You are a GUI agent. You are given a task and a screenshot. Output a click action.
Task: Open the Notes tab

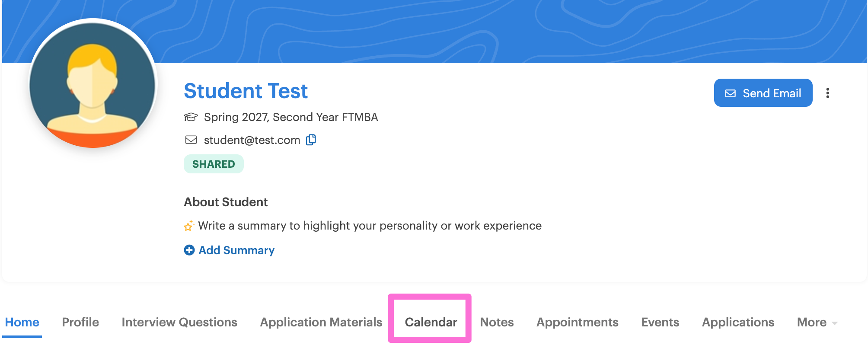497,322
